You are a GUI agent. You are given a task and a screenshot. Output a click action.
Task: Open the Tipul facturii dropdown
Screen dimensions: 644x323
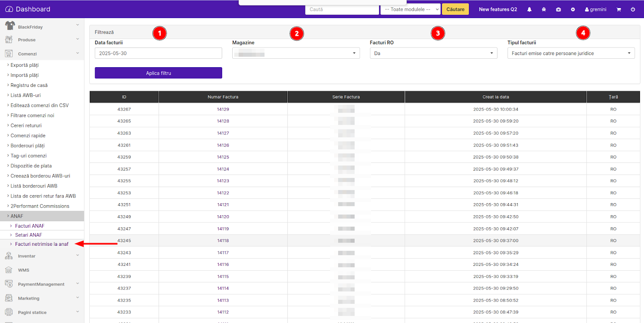(571, 53)
